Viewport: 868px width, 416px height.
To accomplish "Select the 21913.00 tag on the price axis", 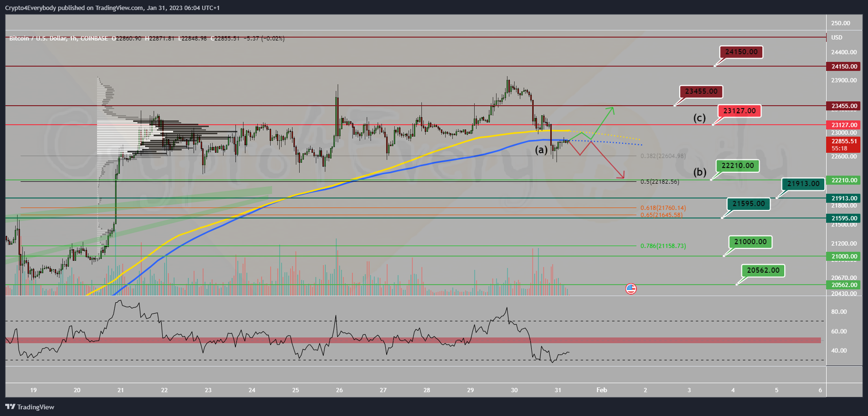I will 844,198.
